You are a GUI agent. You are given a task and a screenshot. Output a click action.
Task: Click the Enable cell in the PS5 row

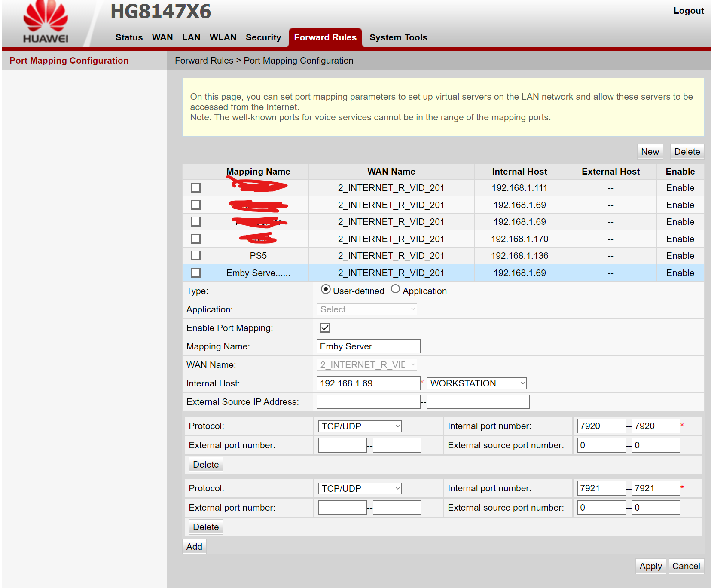coord(680,256)
